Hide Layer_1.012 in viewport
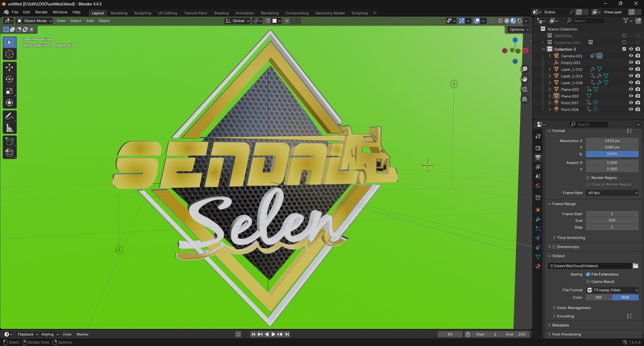Image resolution: width=644 pixels, height=346 pixels. (x=631, y=69)
